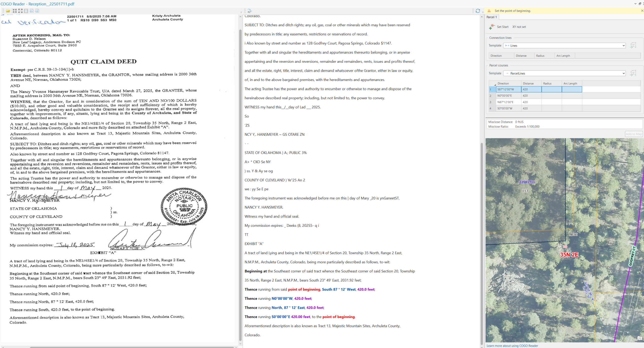The height and width of the screenshot is (348, 644).
Task: Click Connection lines Arc Length column header
Action: 565,56
